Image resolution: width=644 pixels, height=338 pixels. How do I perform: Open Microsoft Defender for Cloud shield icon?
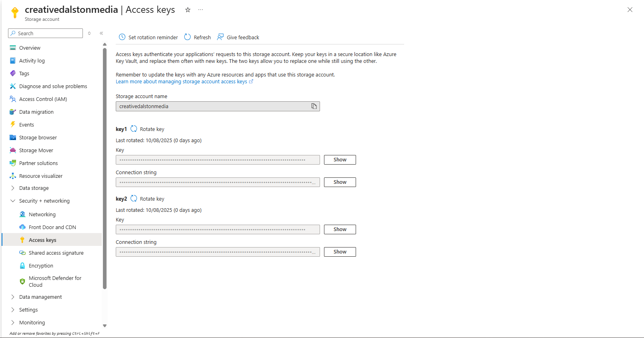point(22,282)
